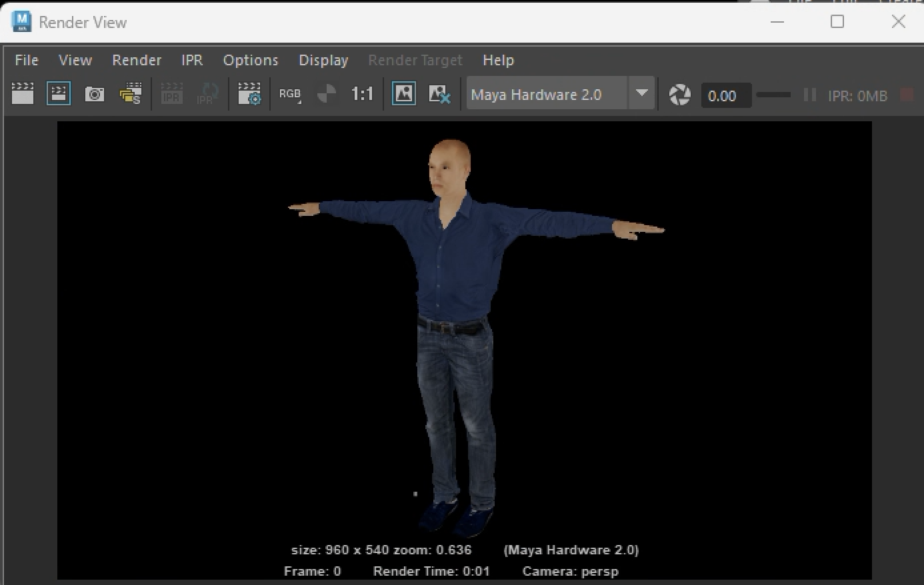
Task: Maximize the Render View window
Action: pos(837,22)
